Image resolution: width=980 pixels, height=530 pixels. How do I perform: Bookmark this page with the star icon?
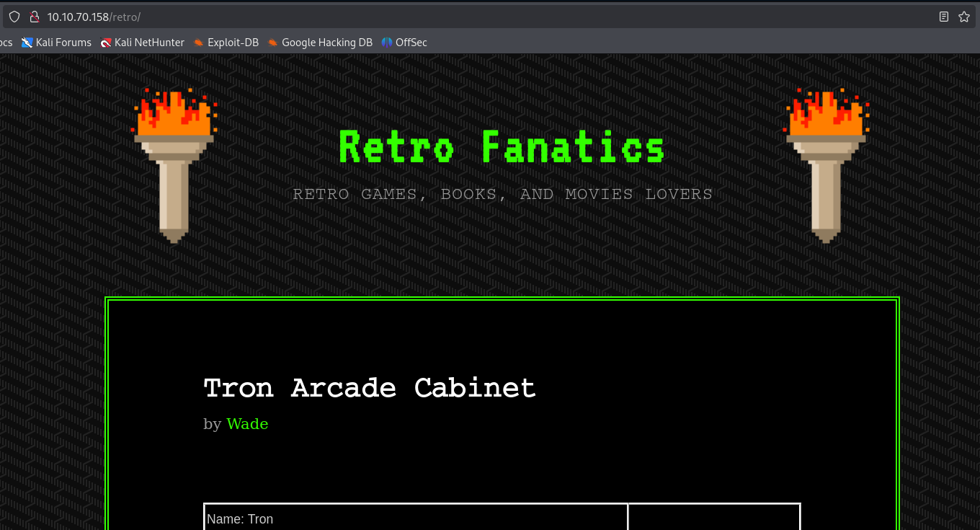pyautogui.click(x=964, y=17)
